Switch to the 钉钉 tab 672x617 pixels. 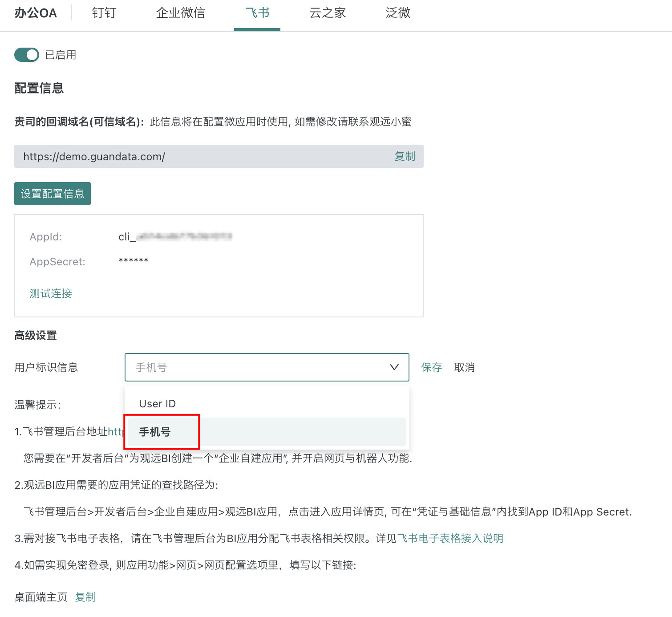pyautogui.click(x=104, y=13)
